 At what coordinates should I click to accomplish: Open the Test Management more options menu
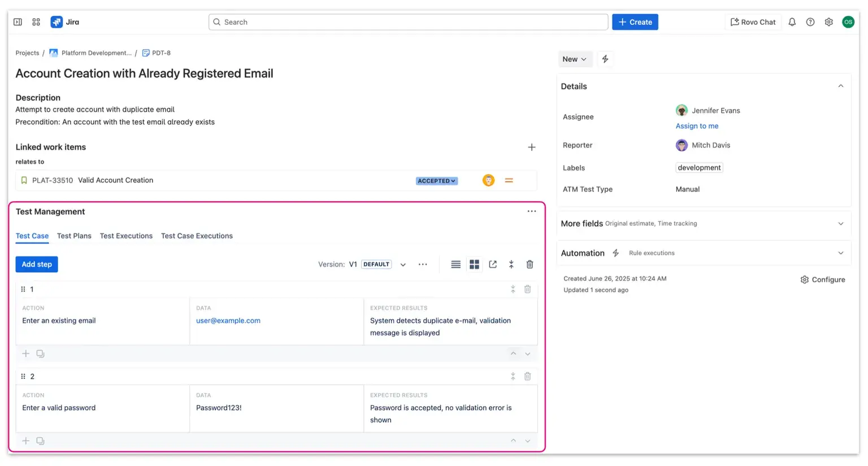point(532,211)
